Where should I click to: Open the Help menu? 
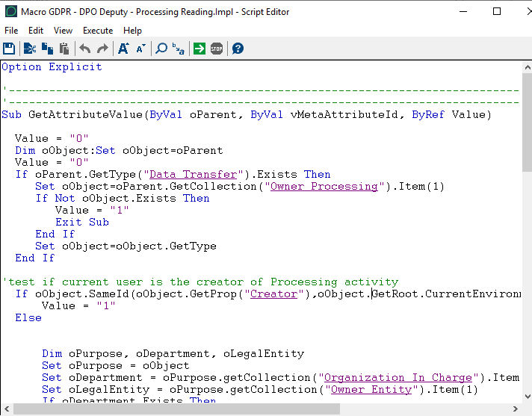point(132,31)
